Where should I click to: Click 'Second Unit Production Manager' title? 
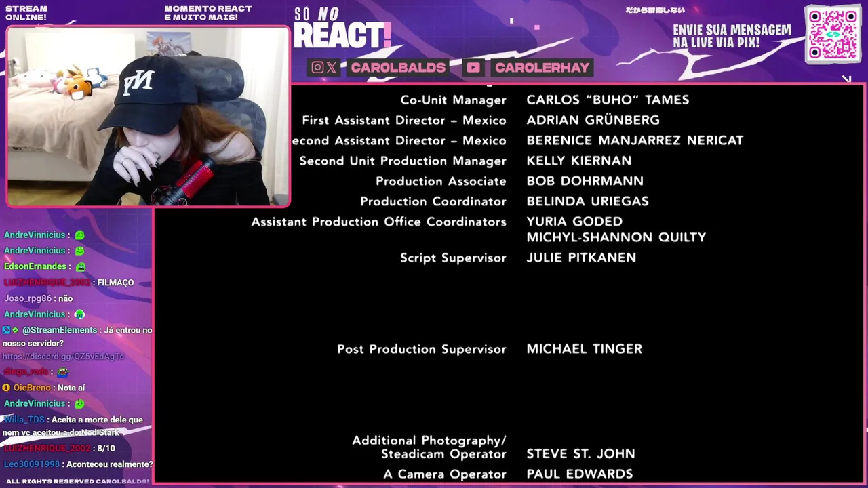point(403,161)
